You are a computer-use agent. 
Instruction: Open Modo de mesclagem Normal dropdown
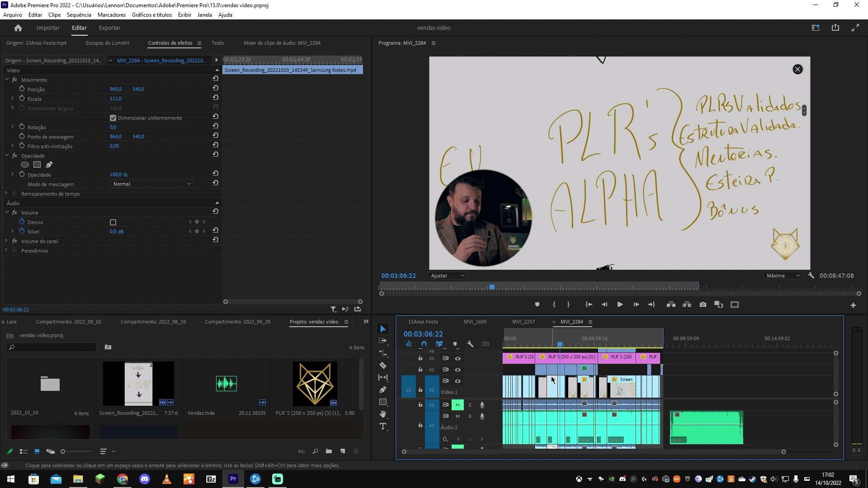[151, 184]
